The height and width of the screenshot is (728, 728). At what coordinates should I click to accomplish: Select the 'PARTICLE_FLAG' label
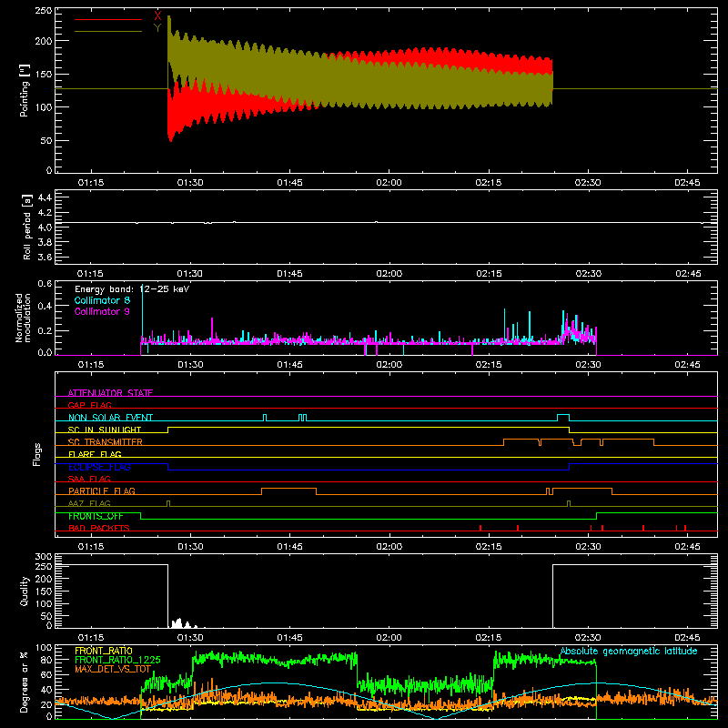pos(102,490)
